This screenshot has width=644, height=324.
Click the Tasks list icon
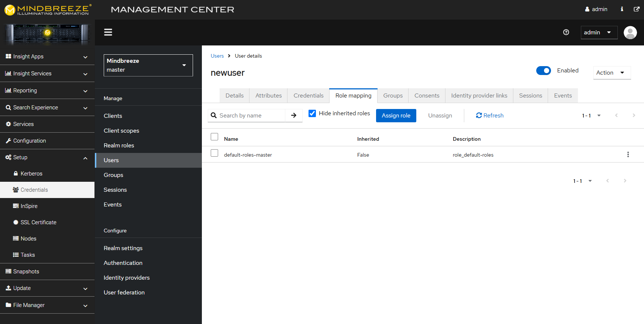tap(16, 255)
